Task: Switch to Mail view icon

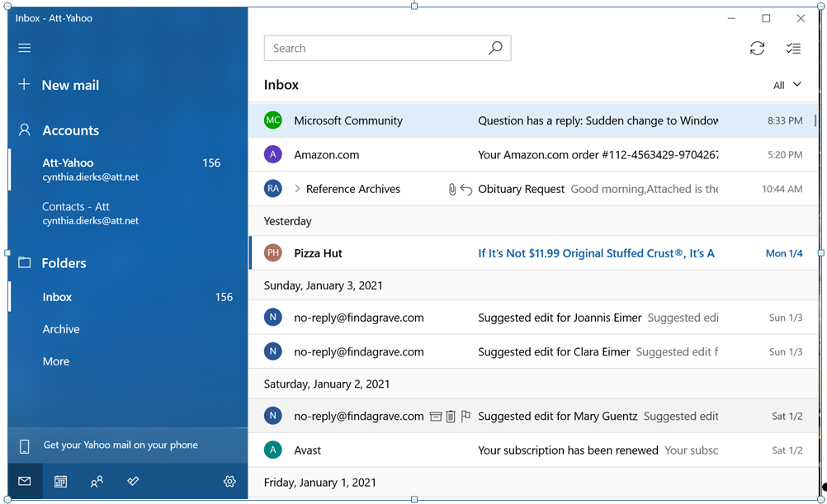Action: point(25,481)
